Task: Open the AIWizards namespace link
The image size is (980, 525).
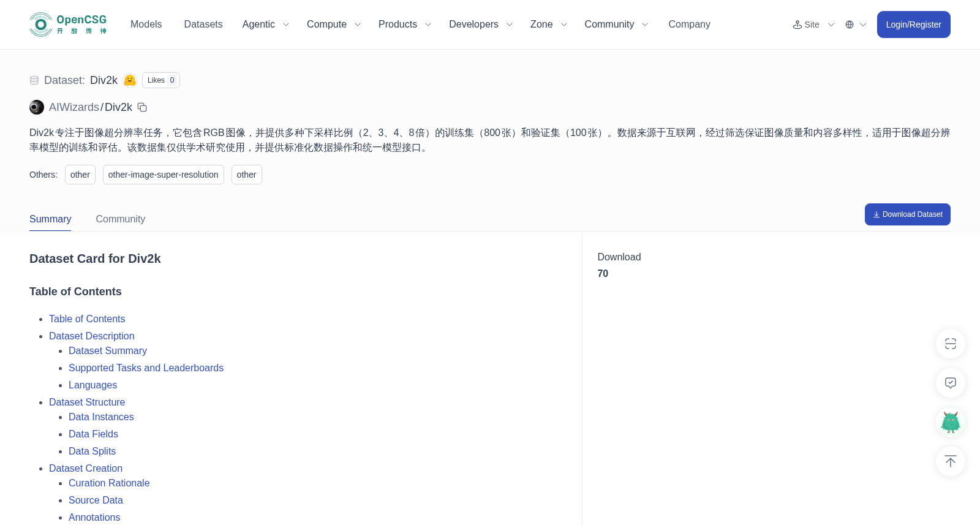Action: coord(74,107)
